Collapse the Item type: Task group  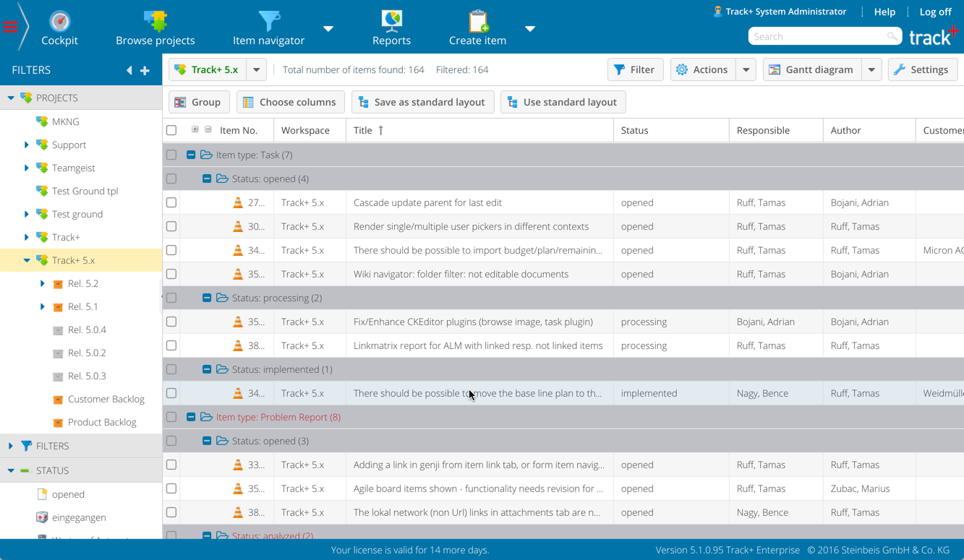[x=191, y=155]
